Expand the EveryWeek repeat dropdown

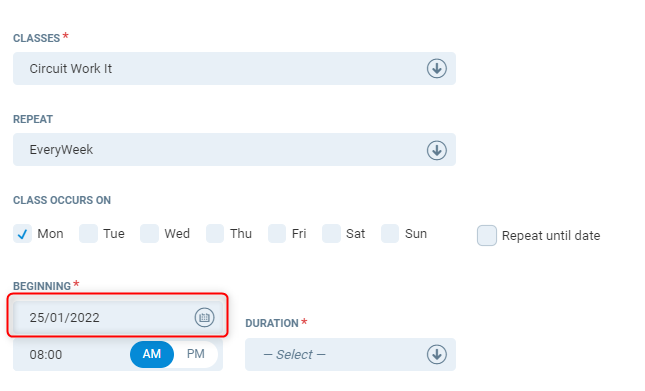[x=234, y=150]
